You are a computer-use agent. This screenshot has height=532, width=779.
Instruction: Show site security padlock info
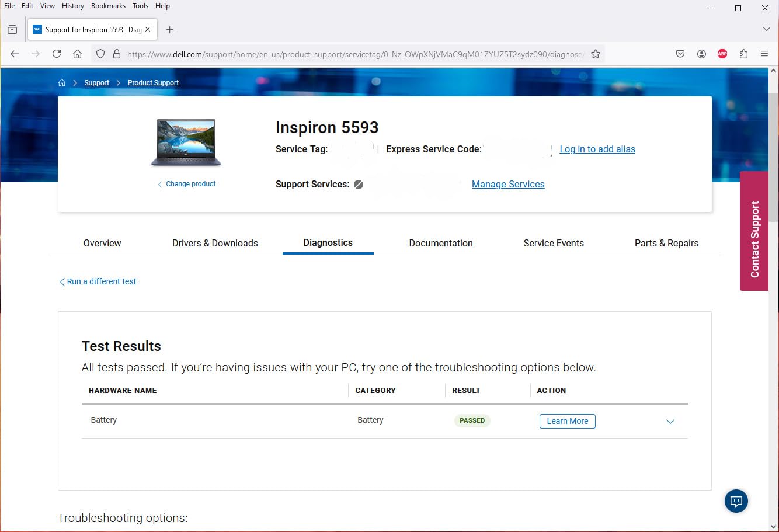(117, 54)
